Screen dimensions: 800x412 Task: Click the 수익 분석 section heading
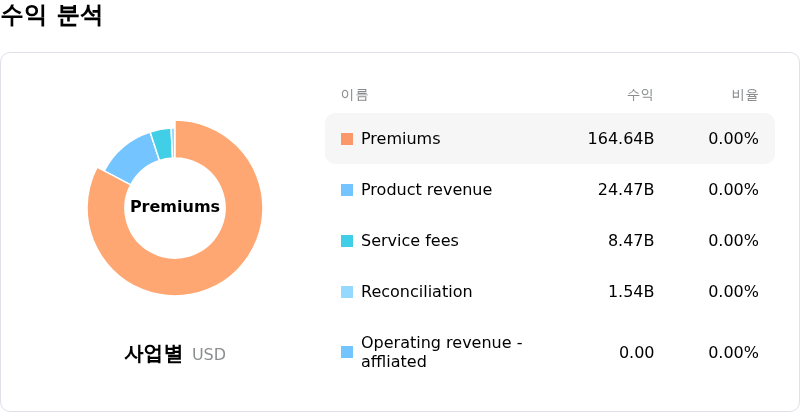51,15
